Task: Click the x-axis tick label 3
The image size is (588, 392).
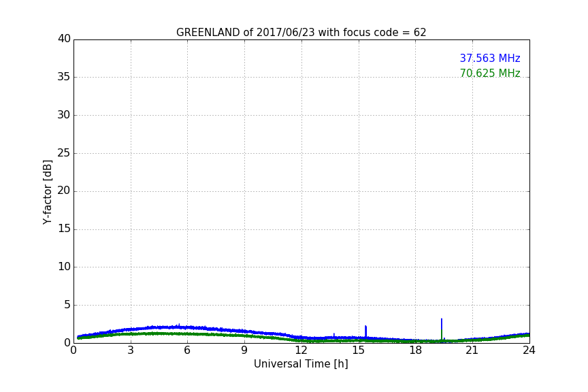Action: coord(131,350)
